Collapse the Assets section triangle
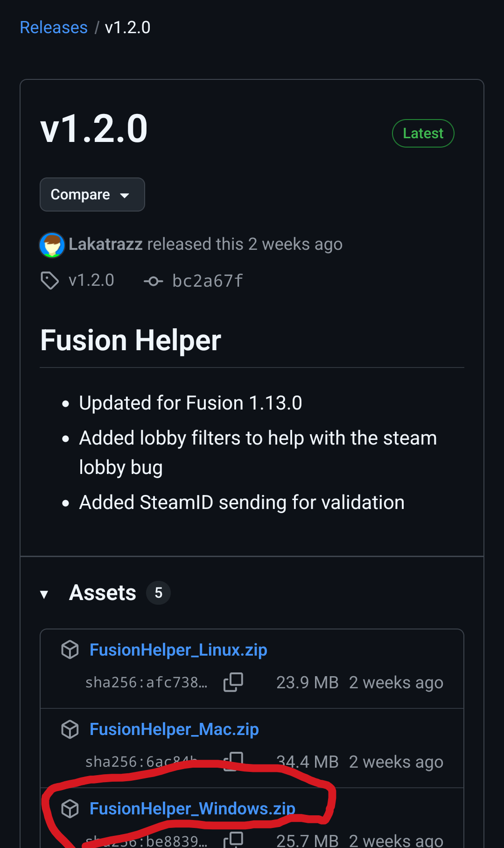Viewport: 504px width, 848px height. click(x=44, y=594)
